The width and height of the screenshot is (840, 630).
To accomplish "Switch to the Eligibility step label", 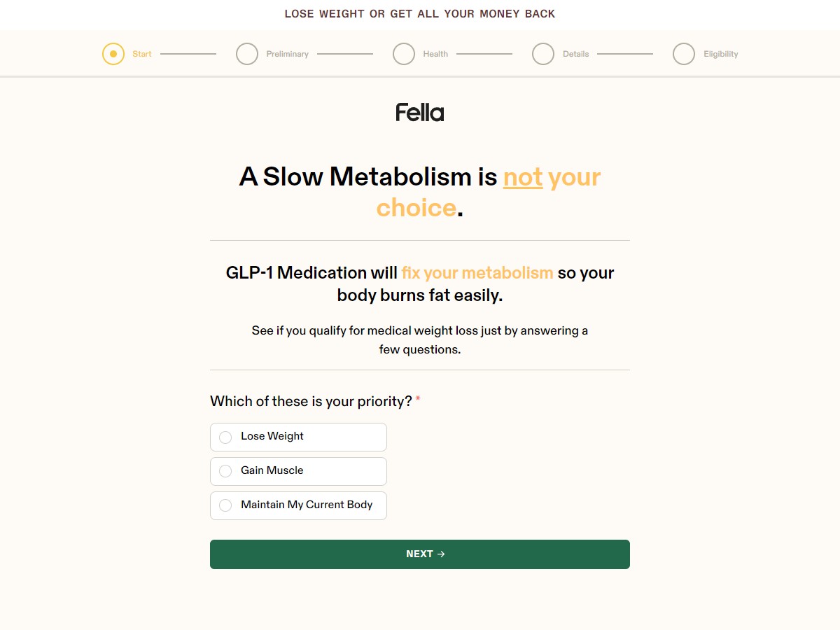I will coord(721,54).
